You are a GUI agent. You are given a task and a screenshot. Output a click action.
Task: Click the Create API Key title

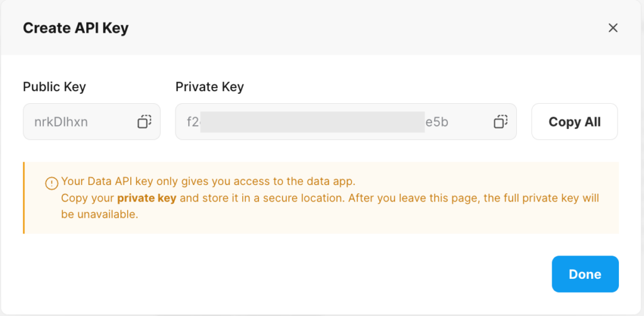[x=75, y=28]
